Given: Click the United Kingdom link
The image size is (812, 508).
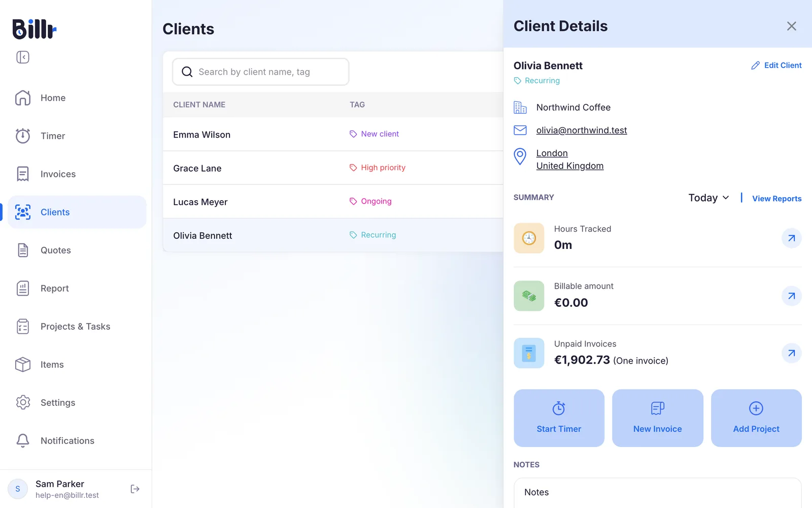Looking at the screenshot, I should coord(570,166).
